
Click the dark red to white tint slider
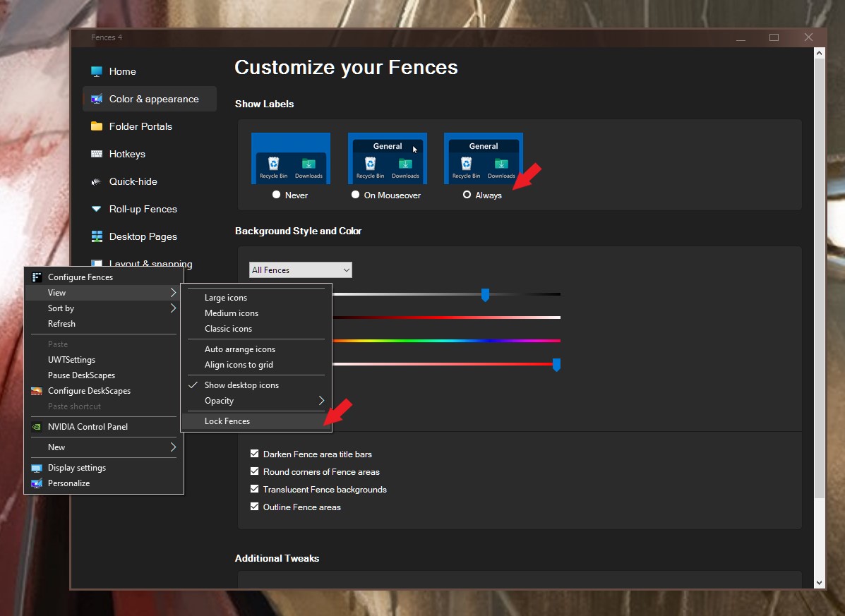[x=447, y=318]
